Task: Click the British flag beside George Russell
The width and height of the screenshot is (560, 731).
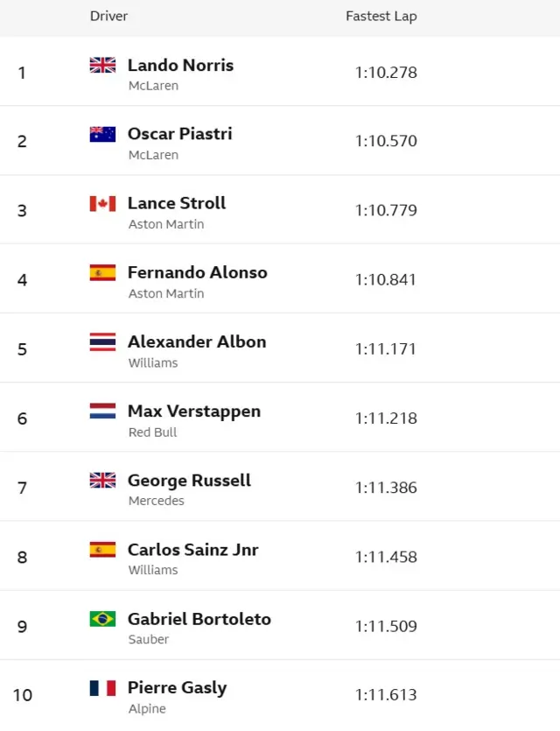Action: click(x=102, y=481)
